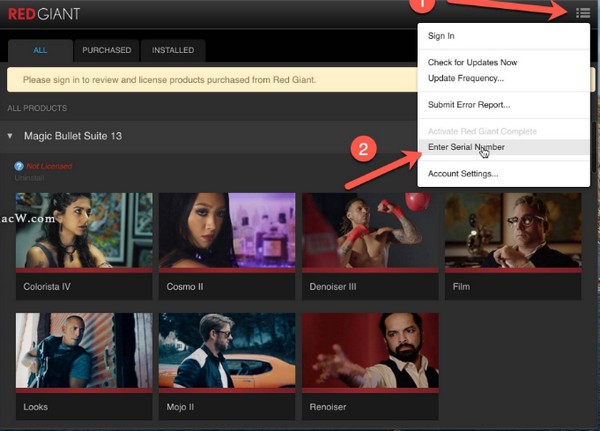Open Account Settings from the menu

[463, 174]
